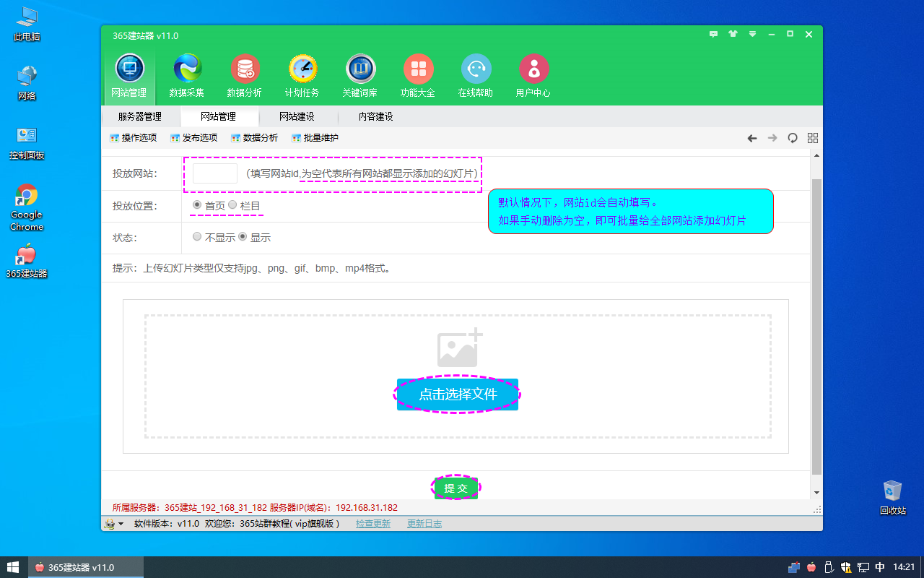The width and height of the screenshot is (924, 578).
Task: Open the 此电脑 desktop icon
Action: pyautogui.click(x=27, y=23)
